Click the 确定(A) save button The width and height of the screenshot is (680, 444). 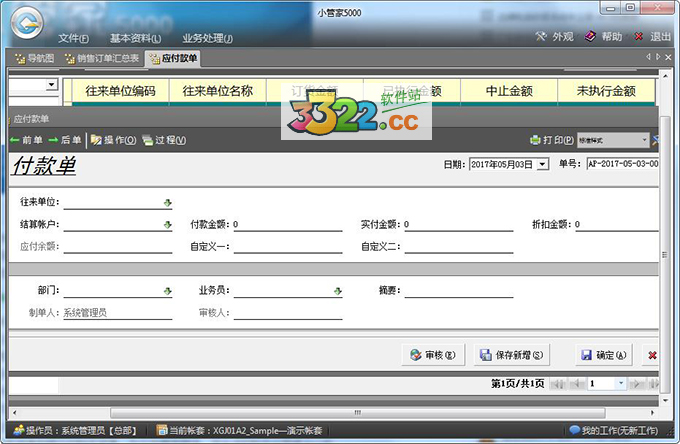(x=604, y=355)
